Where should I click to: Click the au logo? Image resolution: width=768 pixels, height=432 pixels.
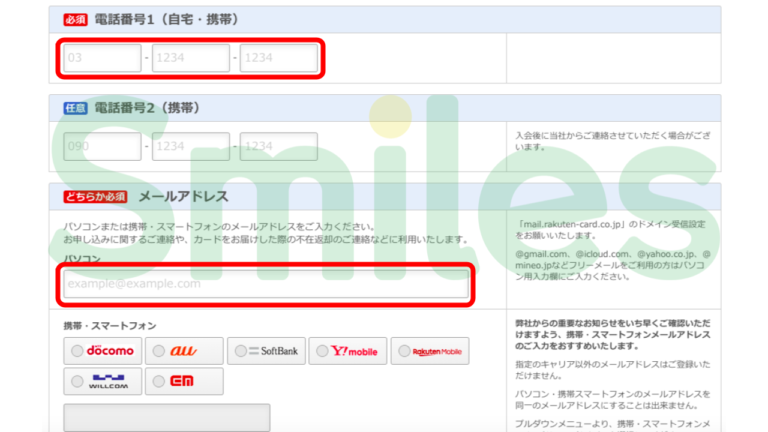point(183,351)
